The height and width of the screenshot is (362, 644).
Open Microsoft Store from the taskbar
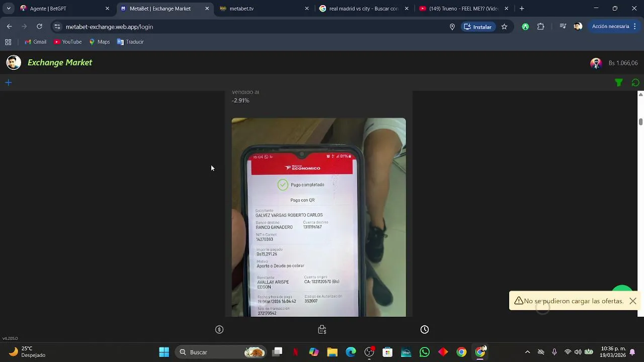coord(387,352)
